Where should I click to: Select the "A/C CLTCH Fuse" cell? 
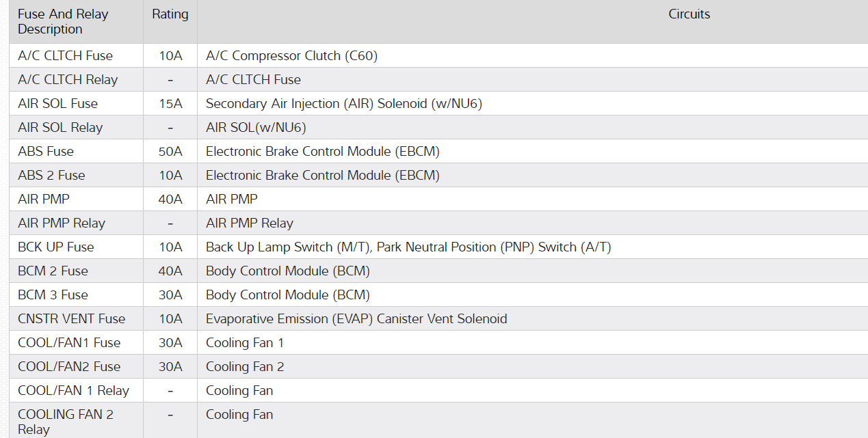tap(65, 56)
